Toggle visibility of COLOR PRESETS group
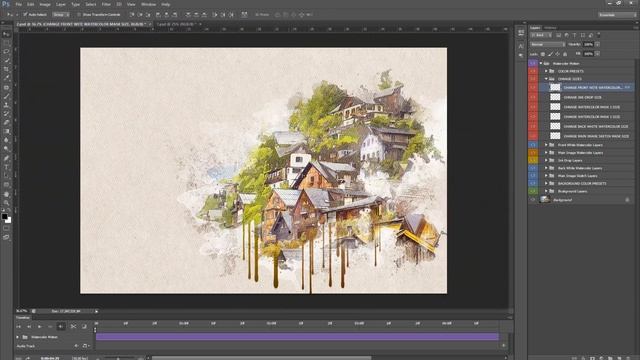Screen dimensions: 640x360 point(533,71)
